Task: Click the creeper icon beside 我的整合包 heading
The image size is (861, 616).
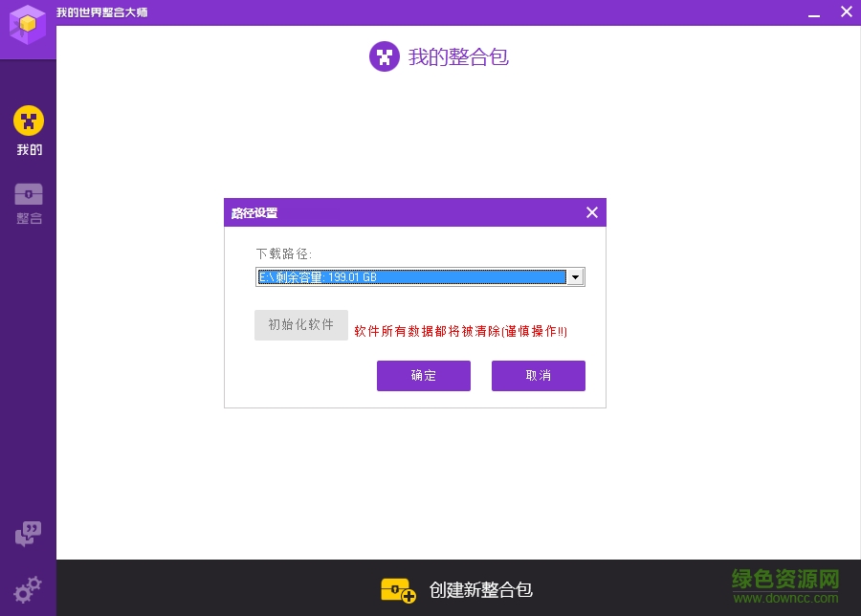Action: click(x=384, y=56)
